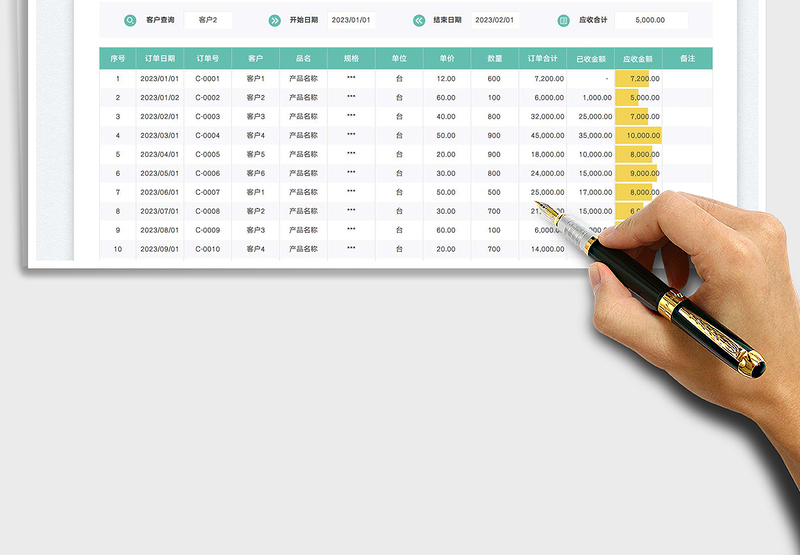The height and width of the screenshot is (555, 800).
Task: Select received amount cell 35,000.00
Action: 590,135
